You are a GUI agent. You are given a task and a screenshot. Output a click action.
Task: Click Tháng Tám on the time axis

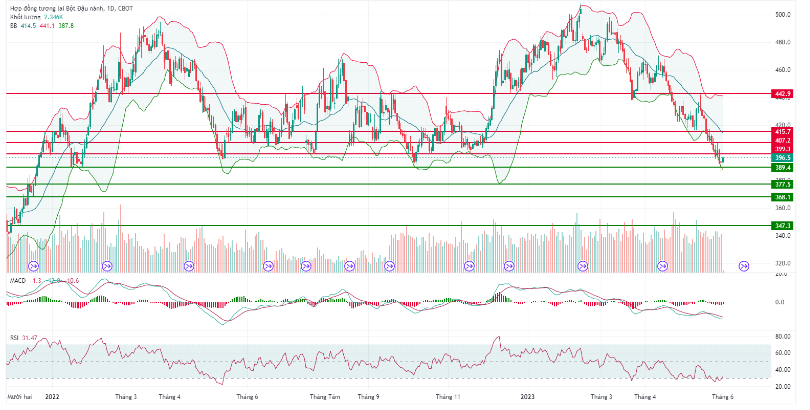coord(325,396)
